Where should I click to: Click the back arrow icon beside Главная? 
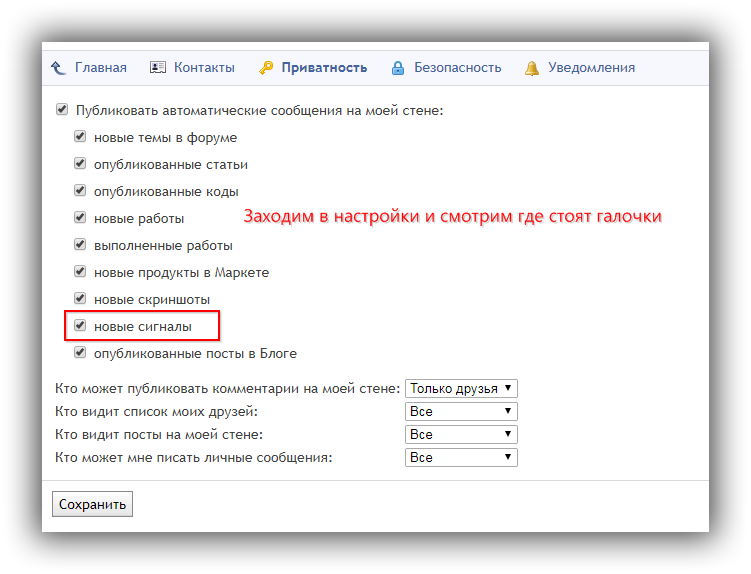pyautogui.click(x=58, y=68)
